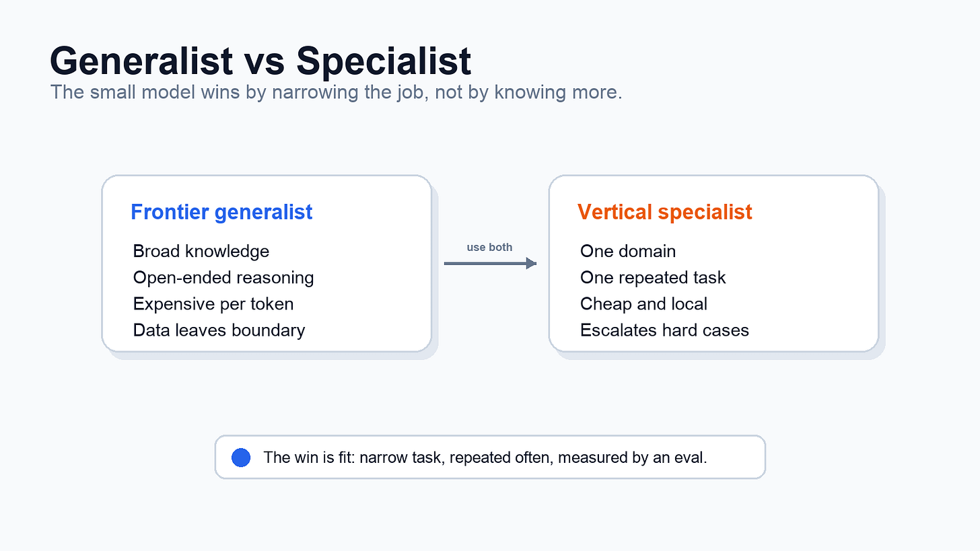This screenshot has height=551, width=980.
Task: Click the arrowhead pointing to the specialist card
Action: (531, 264)
